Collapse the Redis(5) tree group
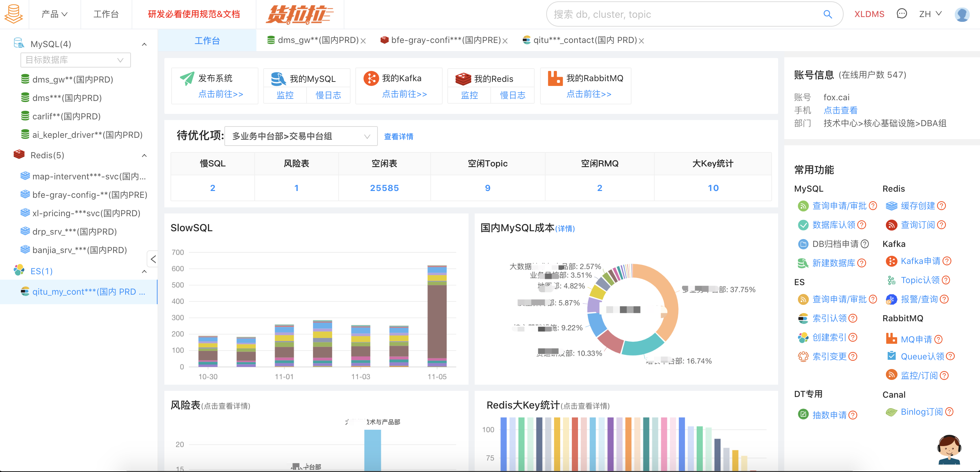980x472 pixels. tap(144, 156)
